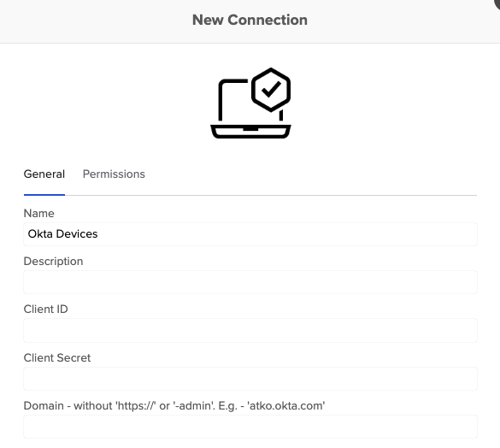
Task: Click the Okta Devices laptop icon
Action: coord(250,103)
